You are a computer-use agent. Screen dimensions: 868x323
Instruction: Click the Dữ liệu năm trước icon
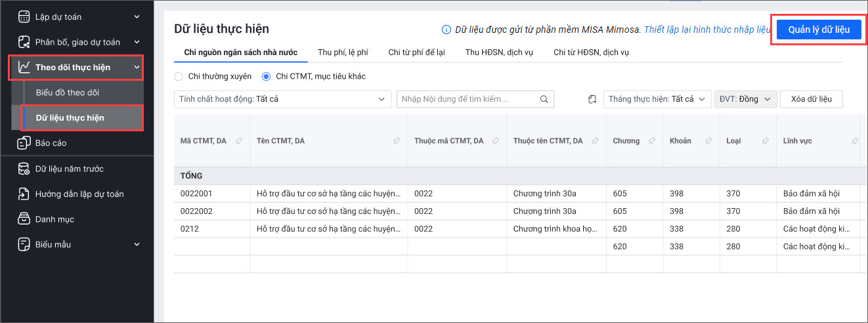click(x=24, y=169)
